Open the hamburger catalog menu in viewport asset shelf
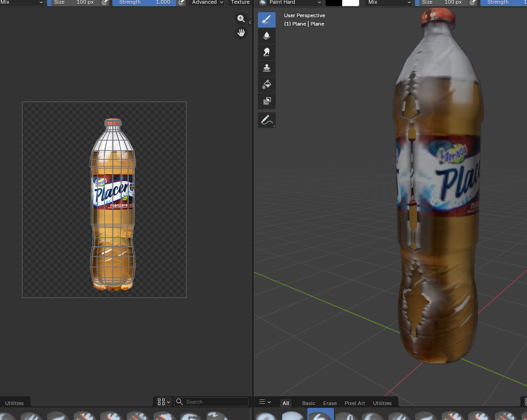Viewport: 527px width, 420px height. pos(265,402)
